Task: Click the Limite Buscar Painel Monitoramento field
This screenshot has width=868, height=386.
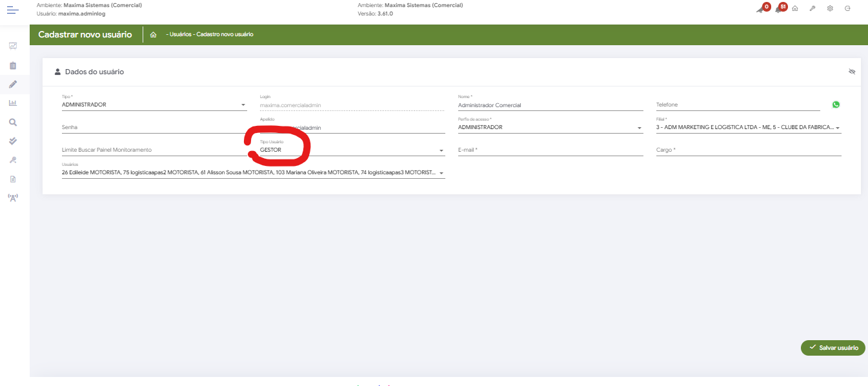Action: point(154,150)
